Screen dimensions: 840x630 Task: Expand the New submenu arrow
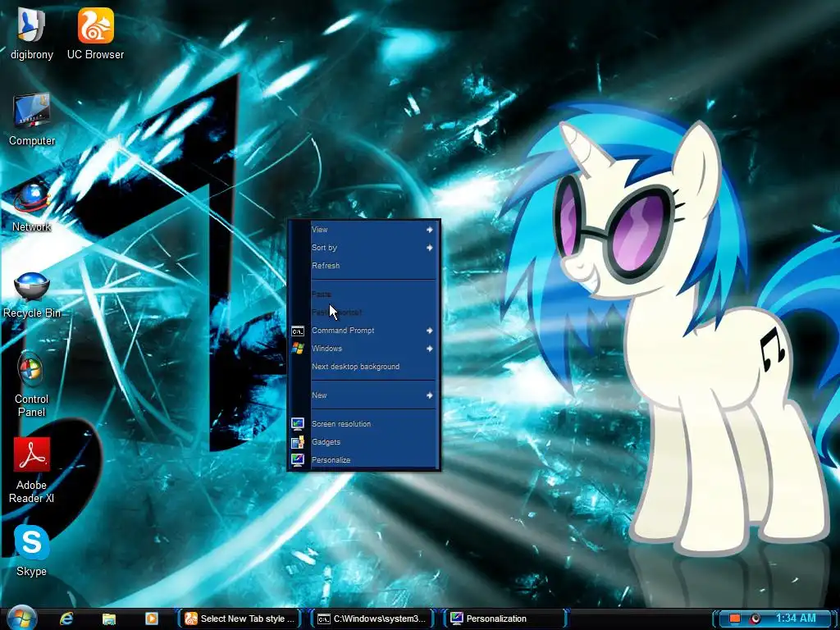429,395
